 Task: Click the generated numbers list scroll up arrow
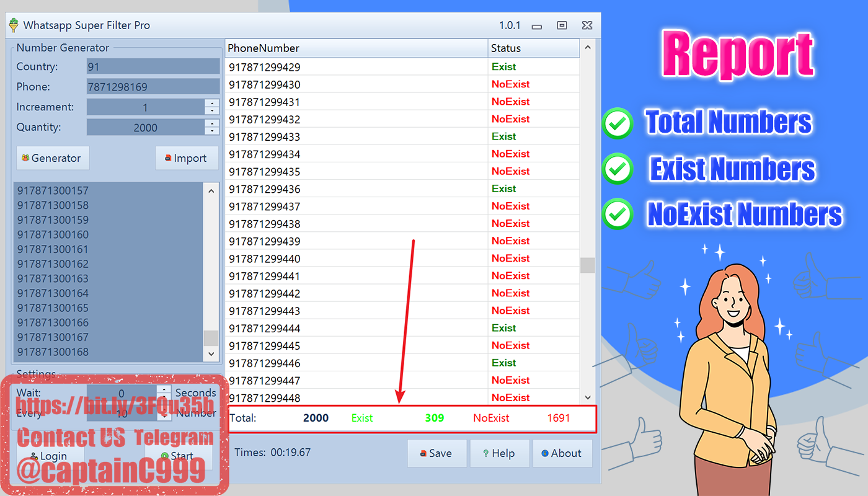click(211, 190)
